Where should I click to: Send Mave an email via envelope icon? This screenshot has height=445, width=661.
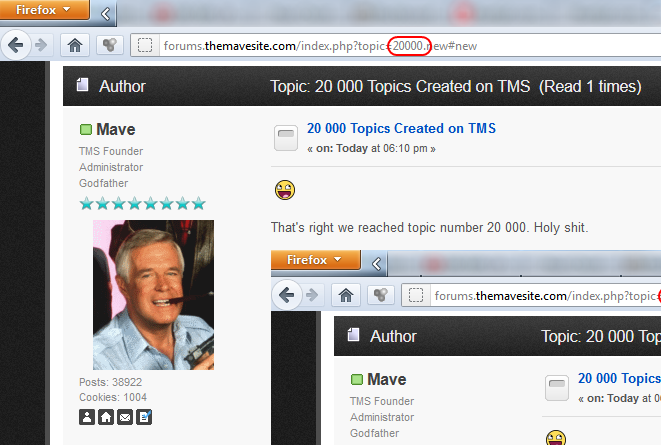[x=124, y=416]
